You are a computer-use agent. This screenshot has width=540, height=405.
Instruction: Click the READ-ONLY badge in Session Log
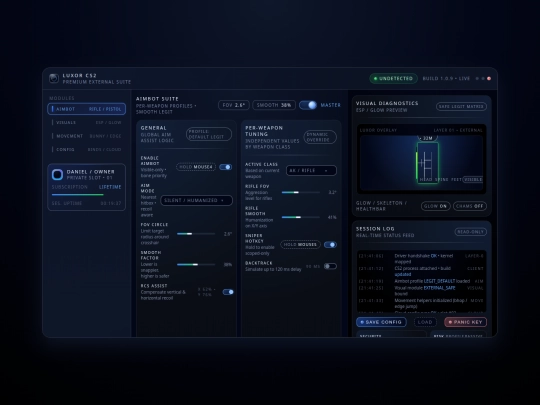(x=471, y=232)
